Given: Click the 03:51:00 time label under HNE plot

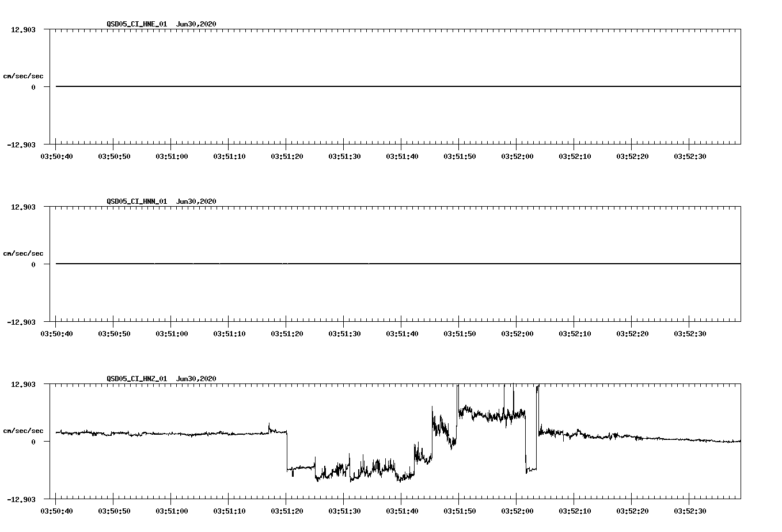Looking at the screenshot, I should [172, 157].
